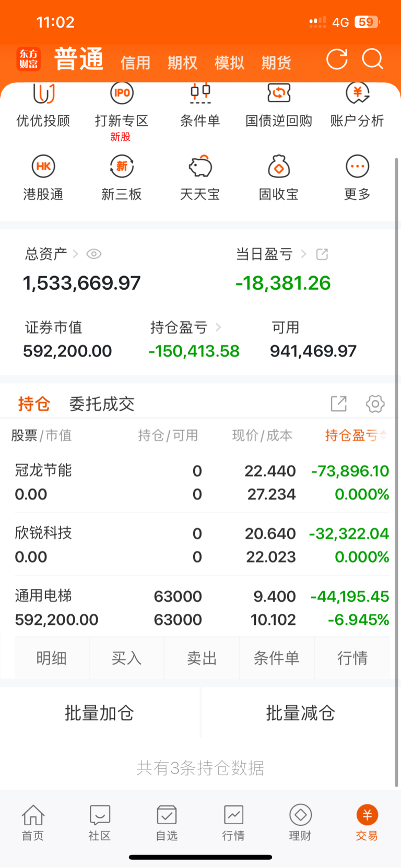Open 更多 more services

[358, 177]
